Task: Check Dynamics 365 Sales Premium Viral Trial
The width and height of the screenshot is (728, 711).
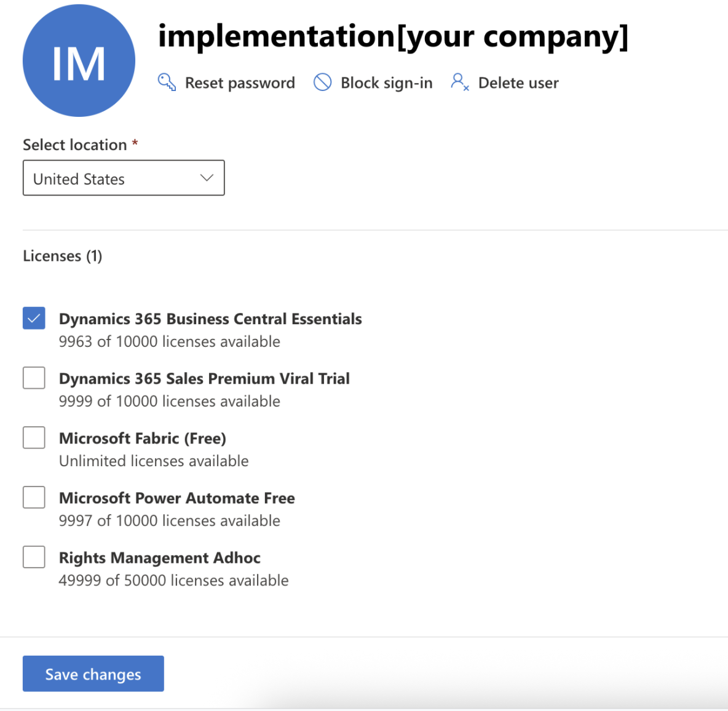Action: point(34,378)
